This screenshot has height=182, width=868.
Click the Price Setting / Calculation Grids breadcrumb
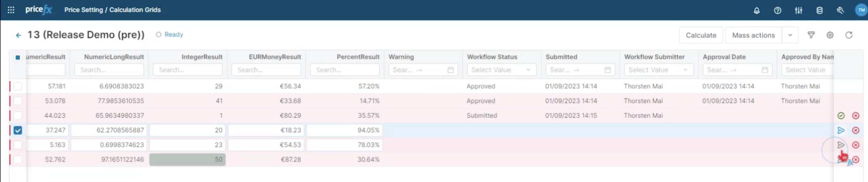pos(112,10)
